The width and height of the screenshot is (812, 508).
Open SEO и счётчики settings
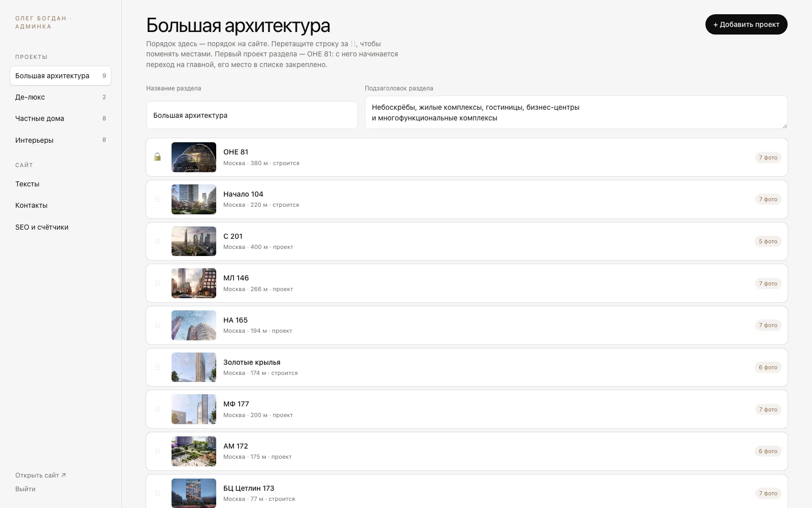tap(60, 227)
